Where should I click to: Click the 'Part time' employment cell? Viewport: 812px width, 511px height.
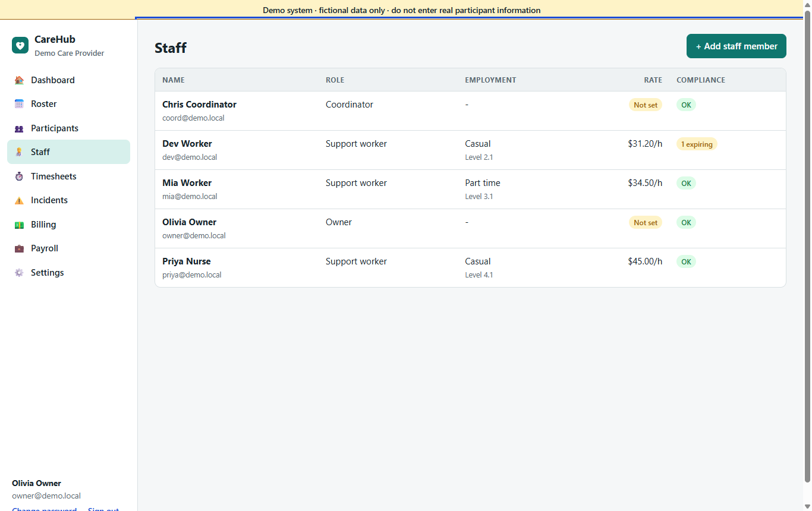pyautogui.click(x=483, y=183)
